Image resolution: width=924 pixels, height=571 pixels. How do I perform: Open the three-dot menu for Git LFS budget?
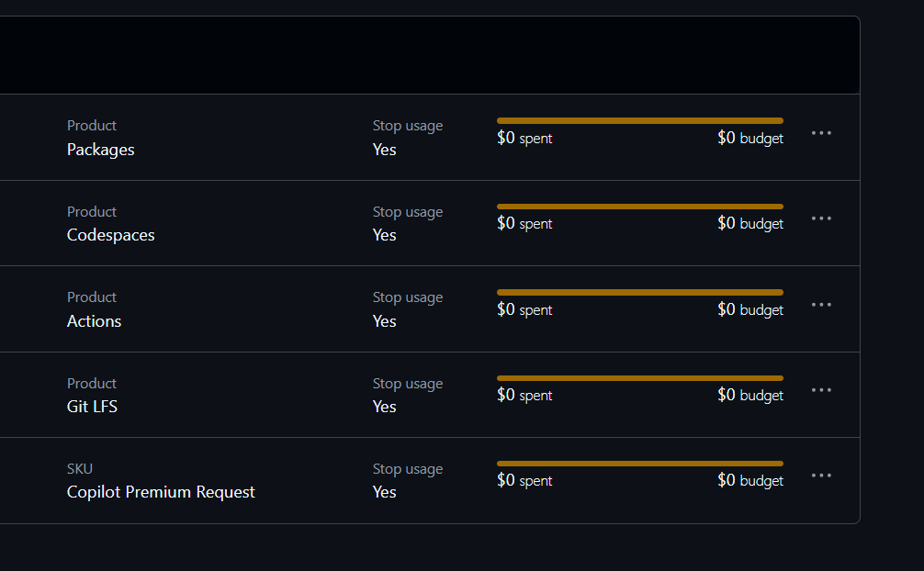click(821, 390)
